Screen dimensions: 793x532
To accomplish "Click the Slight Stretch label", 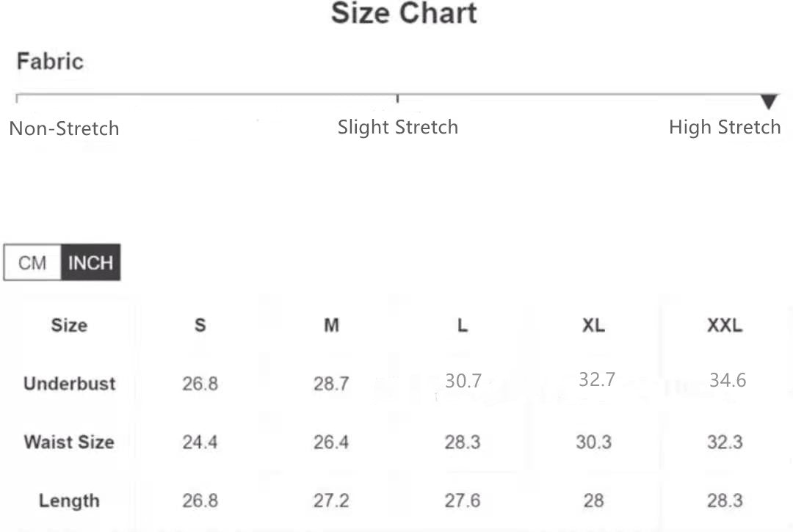I will point(397,127).
